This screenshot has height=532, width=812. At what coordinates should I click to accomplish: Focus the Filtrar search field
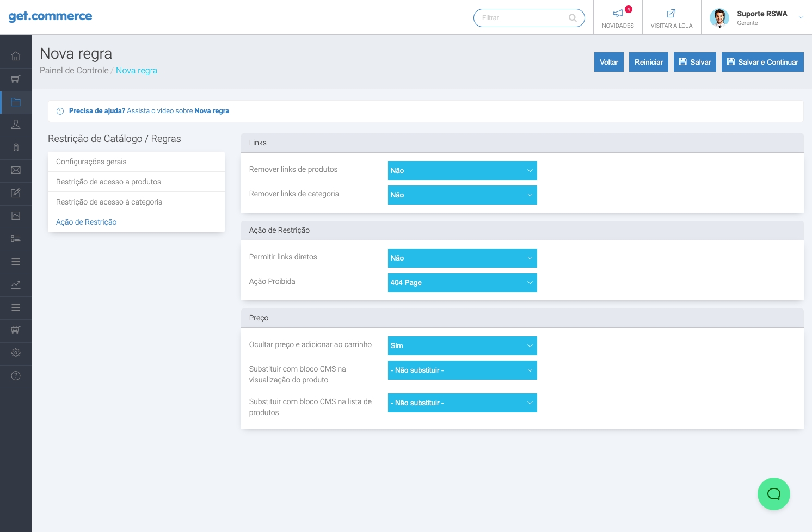click(x=522, y=18)
